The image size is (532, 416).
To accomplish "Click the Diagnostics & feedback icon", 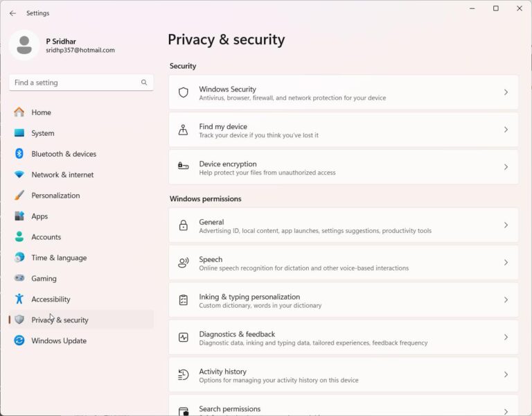I will [183, 337].
